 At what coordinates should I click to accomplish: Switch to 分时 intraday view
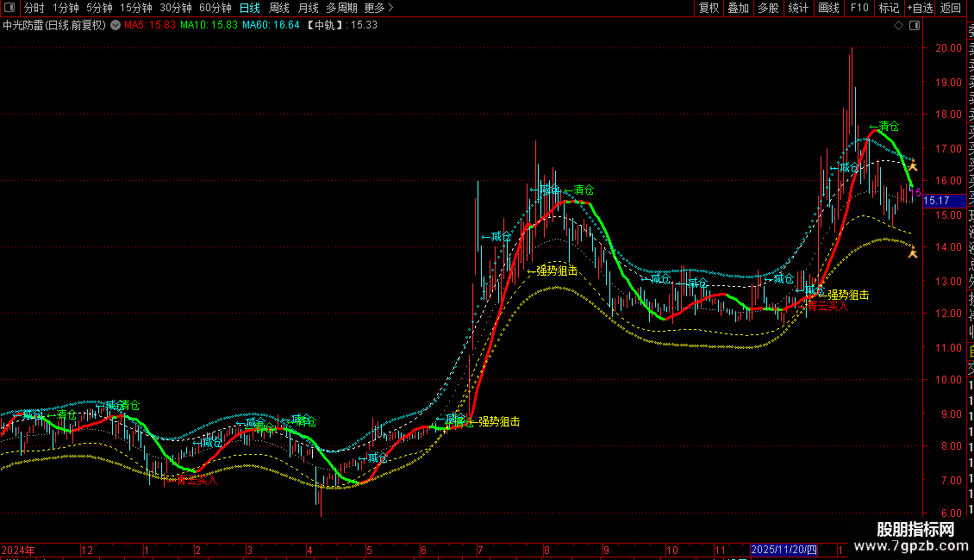click(34, 8)
